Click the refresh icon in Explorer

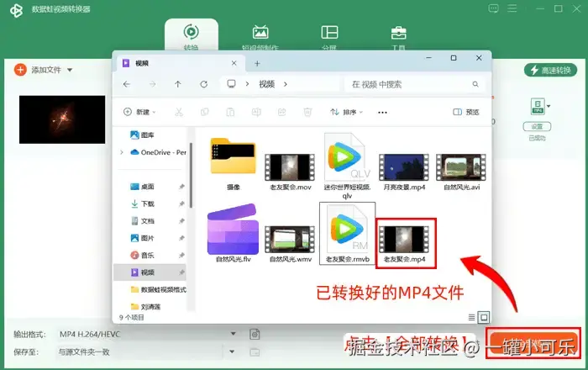pos(203,84)
